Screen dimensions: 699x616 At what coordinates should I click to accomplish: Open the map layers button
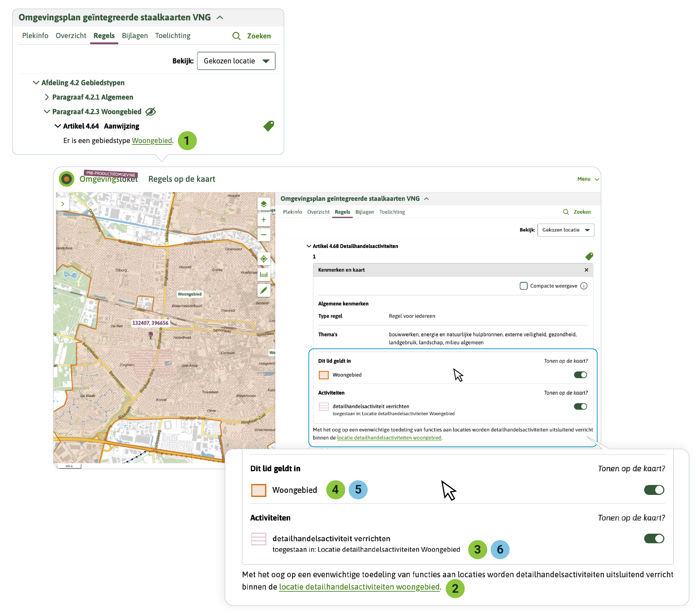264,204
